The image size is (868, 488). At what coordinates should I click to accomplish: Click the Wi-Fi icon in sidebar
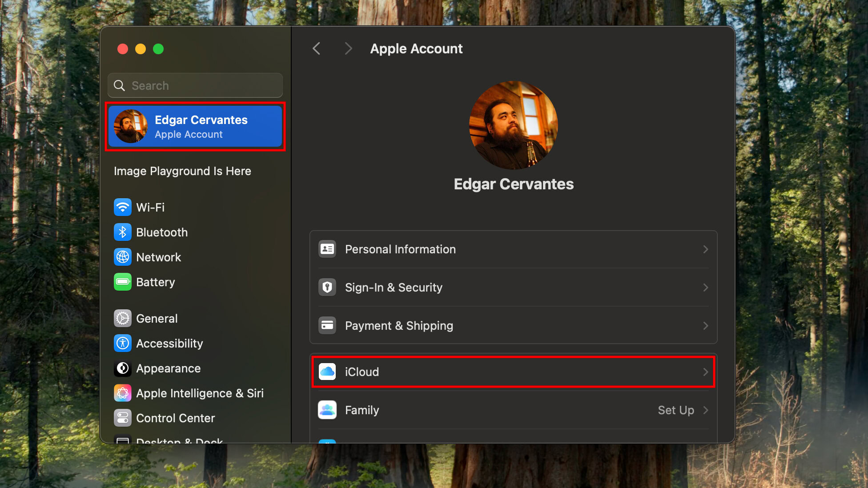[123, 207]
